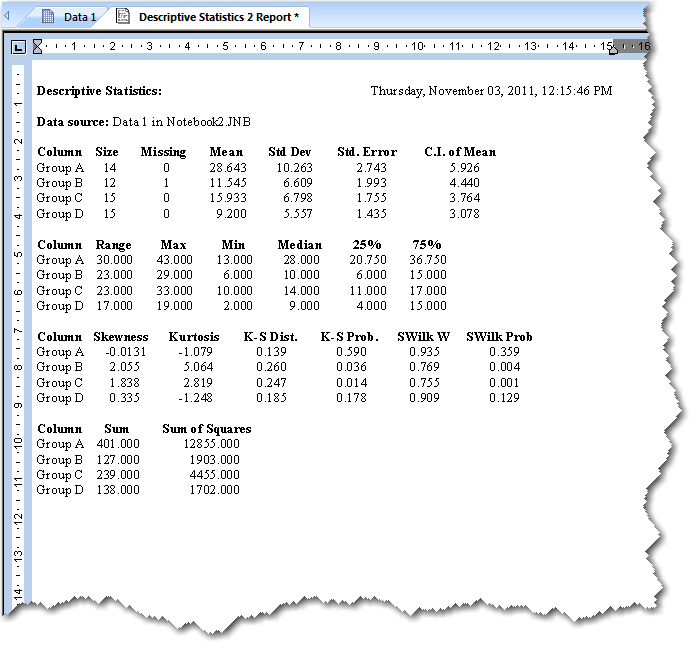Click the 75% column header

coord(427,244)
